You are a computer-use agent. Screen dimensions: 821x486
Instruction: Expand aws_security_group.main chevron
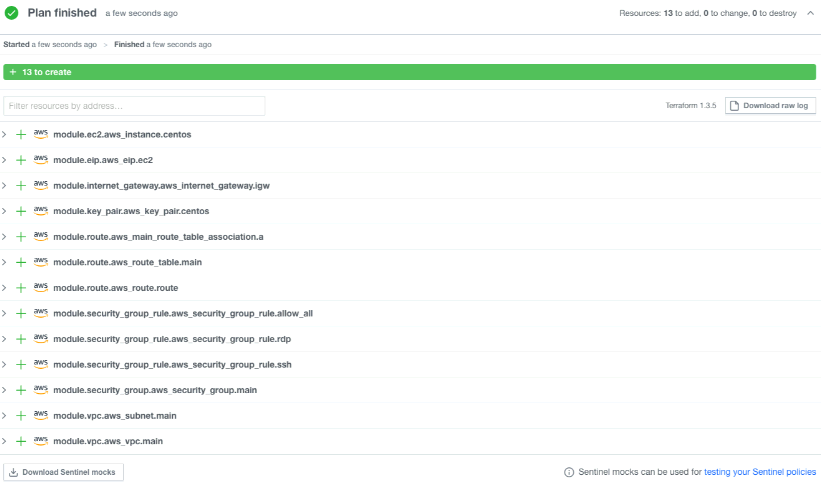[x=4, y=390]
